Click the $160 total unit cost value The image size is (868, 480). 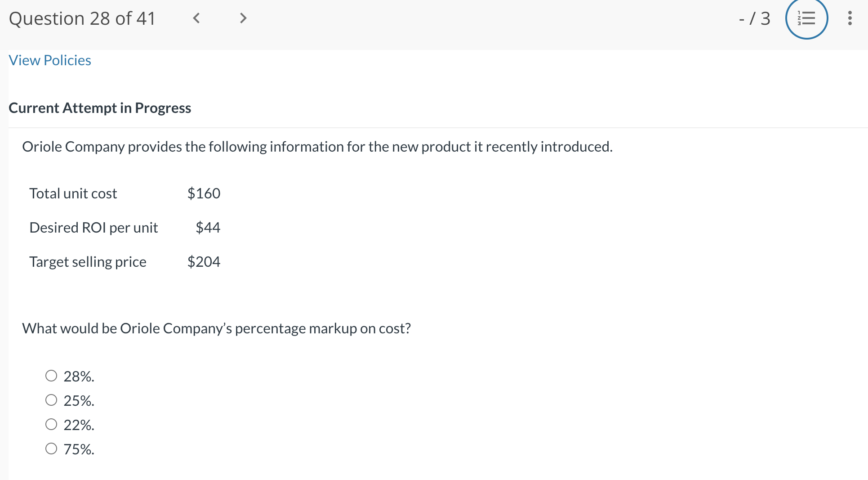pyautogui.click(x=204, y=193)
